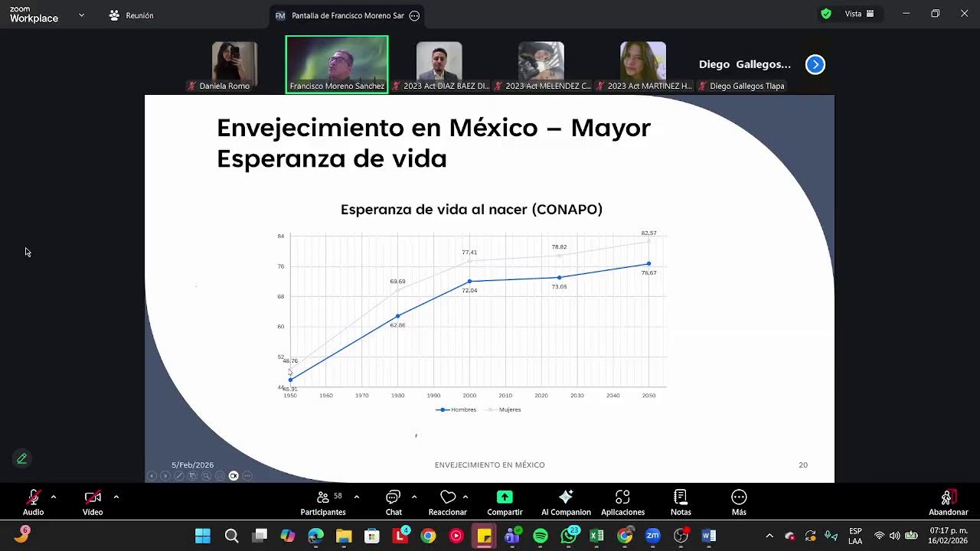Expand video options arrow next to Vídeo
This screenshot has width=980, height=551.
click(116, 497)
